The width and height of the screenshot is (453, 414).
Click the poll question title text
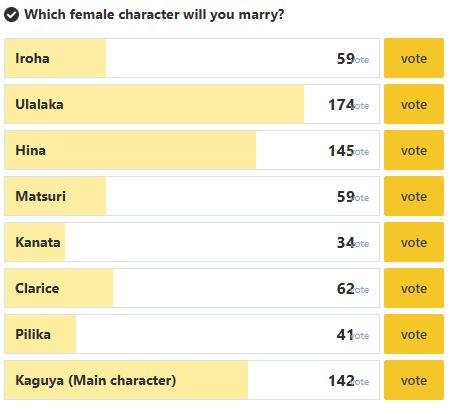(154, 15)
